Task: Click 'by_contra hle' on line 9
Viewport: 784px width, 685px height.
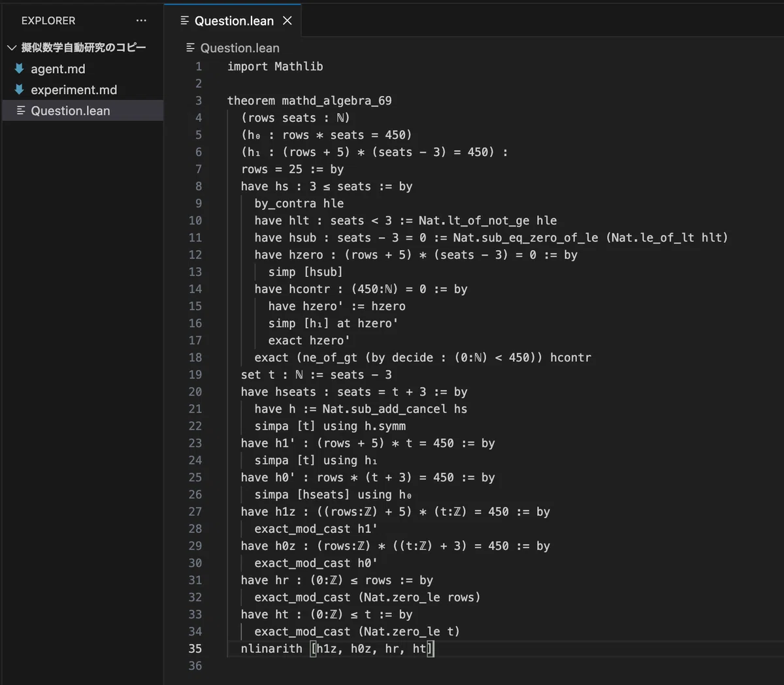Action: [x=299, y=204]
